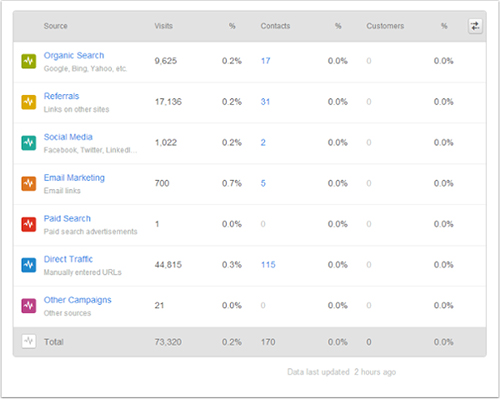Click the Source column header
Screen dimensions: 500x399
(55, 26)
